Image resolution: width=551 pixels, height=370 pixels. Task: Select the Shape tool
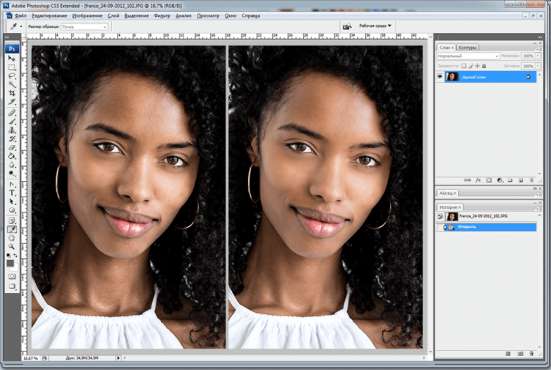(x=12, y=210)
